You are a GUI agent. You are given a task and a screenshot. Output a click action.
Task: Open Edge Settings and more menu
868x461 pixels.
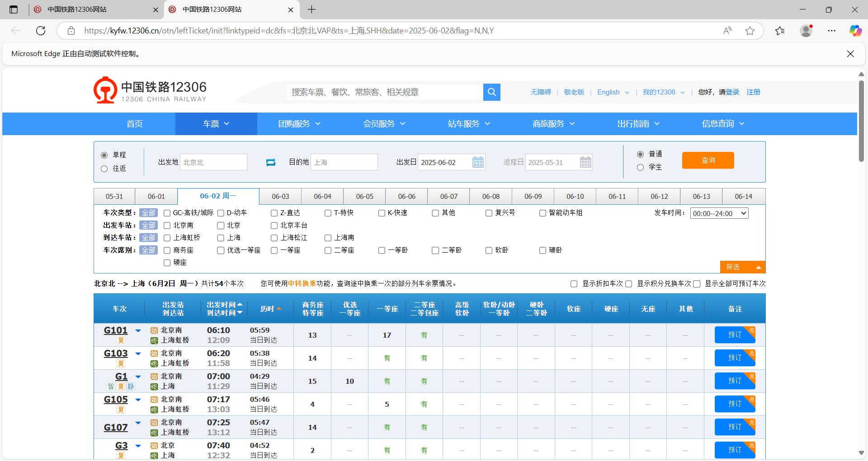pyautogui.click(x=832, y=31)
